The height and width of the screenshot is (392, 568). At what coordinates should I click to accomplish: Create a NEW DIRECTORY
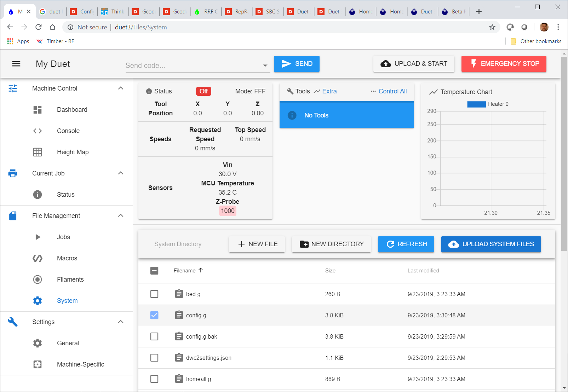tap(331, 244)
